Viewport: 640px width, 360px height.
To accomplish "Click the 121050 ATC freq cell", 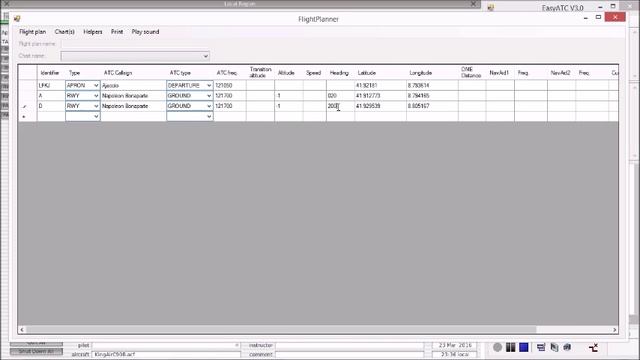I will pyautogui.click(x=230, y=85).
